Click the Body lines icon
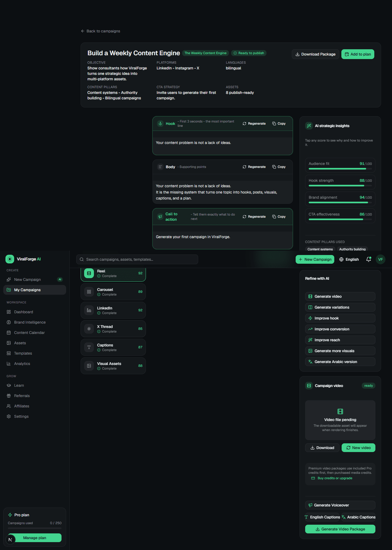Screen dimensions: 392x550 [160, 167]
